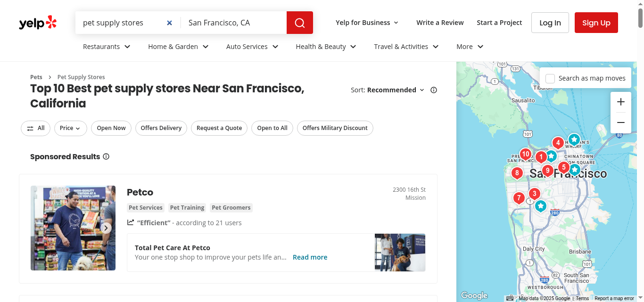Select map pin number 7
644x302 pixels.
pyautogui.click(x=519, y=198)
